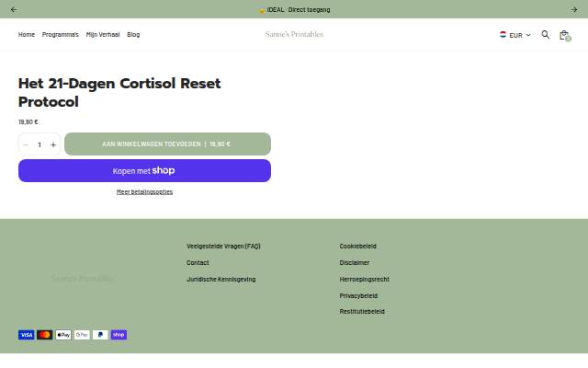This screenshot has width=588, height=368.
Task: Open the Restitutiebeleid footer link
Action: [x=362, y=312]
